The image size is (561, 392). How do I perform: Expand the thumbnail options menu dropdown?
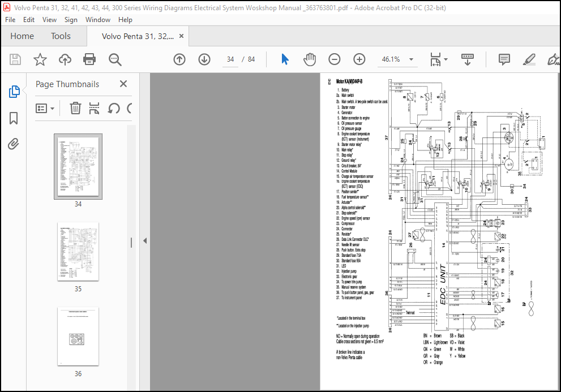pyautogui.click(x=45, y=109)
